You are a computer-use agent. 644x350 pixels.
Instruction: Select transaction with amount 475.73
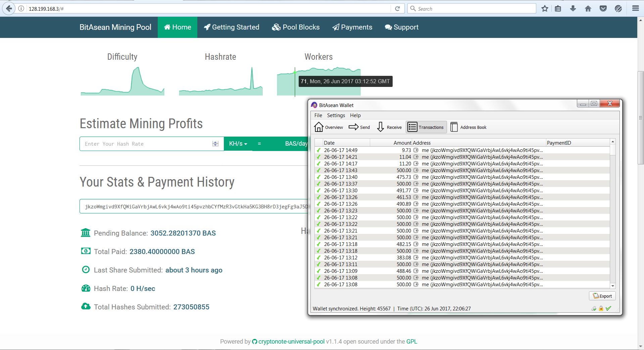(462, 177)
